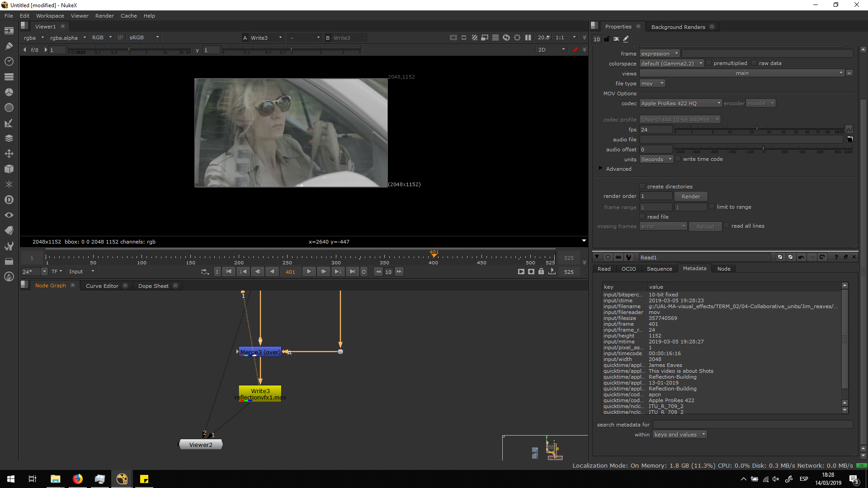Viewport: 868px width, 488px height.
Task: Switch to the Curve Editor tab
Action: (102, 286)
